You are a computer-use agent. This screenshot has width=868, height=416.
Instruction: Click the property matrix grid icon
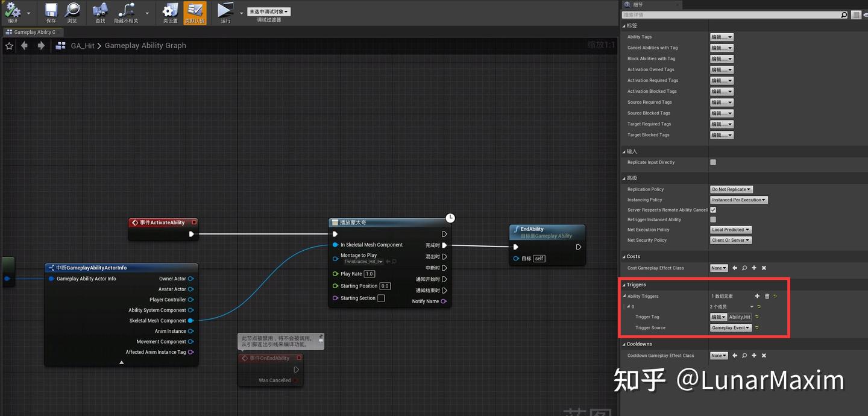point(856,15)
